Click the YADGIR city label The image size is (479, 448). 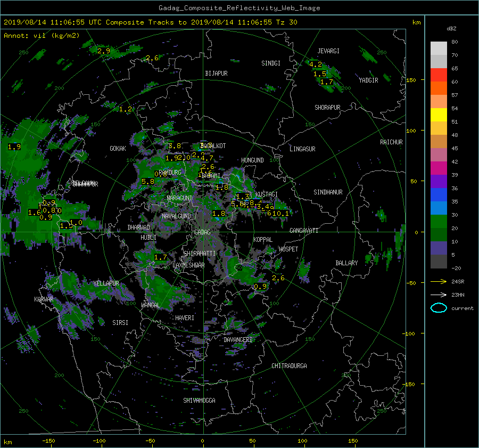368,80
